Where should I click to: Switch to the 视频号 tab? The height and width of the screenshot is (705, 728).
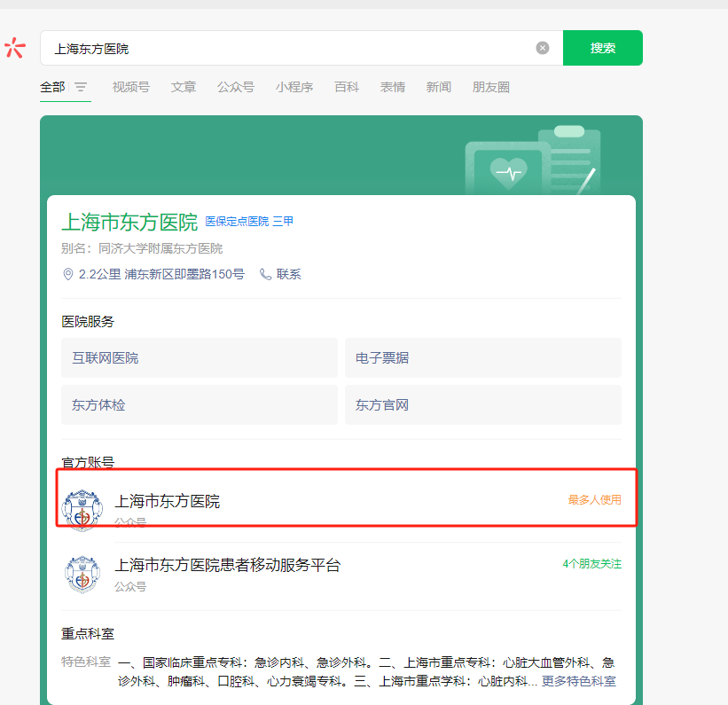pos(131,87)
